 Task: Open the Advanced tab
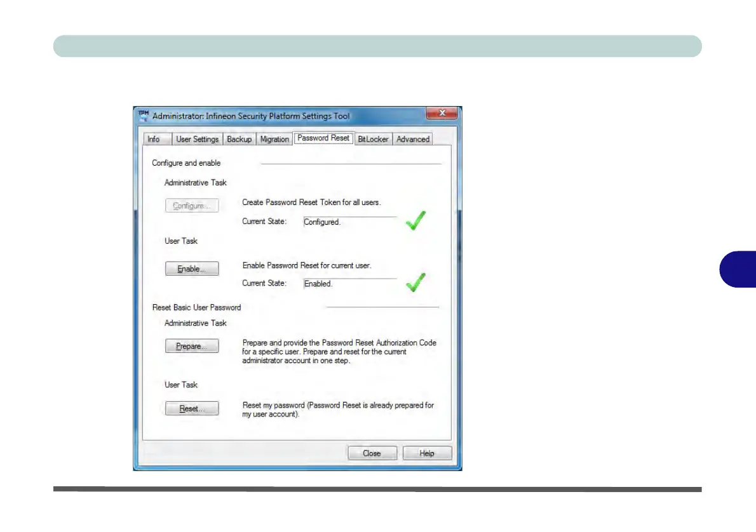point(413,139)
